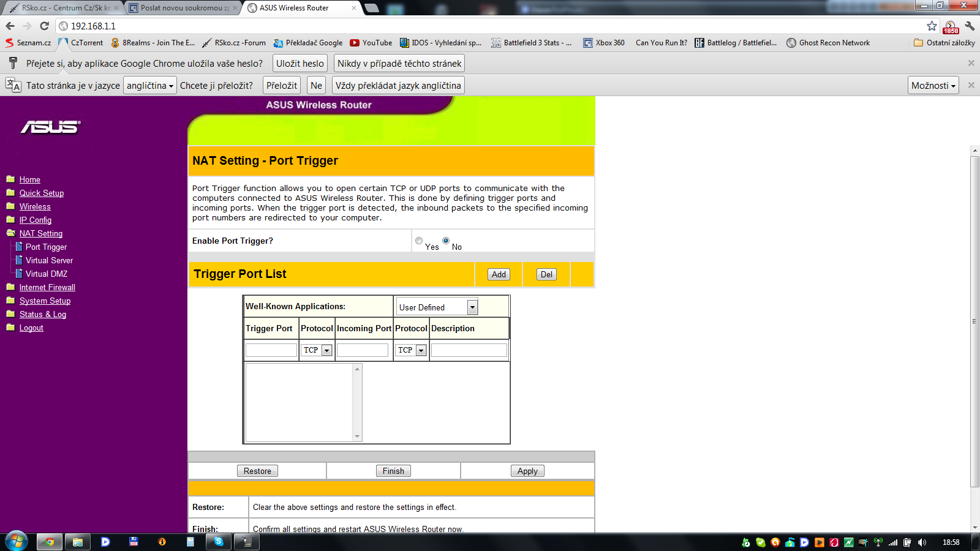Open Virtual DMZ menu item
This screenshot has height=551, width=980.
47,274
